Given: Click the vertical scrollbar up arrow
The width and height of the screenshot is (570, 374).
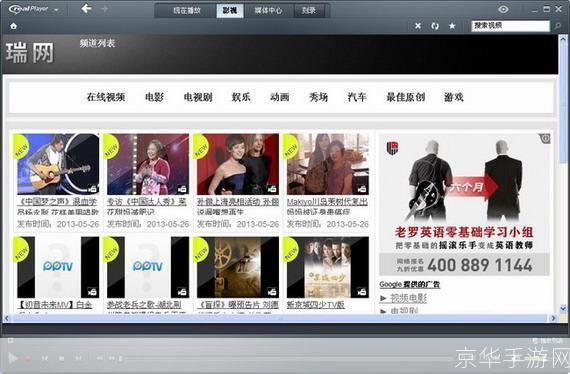Looking at the screenshot, I should pyautogui.click(x=563, y=40).
